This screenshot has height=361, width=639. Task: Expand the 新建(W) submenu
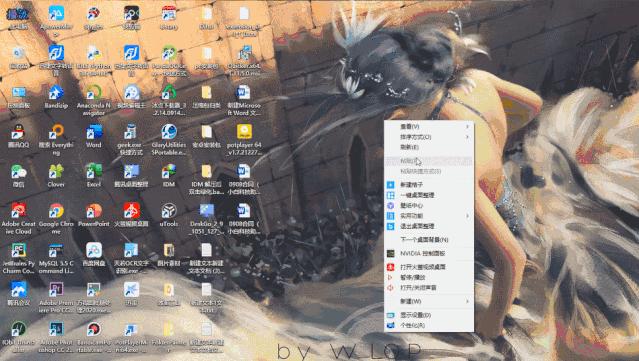(x=429, y=302)
